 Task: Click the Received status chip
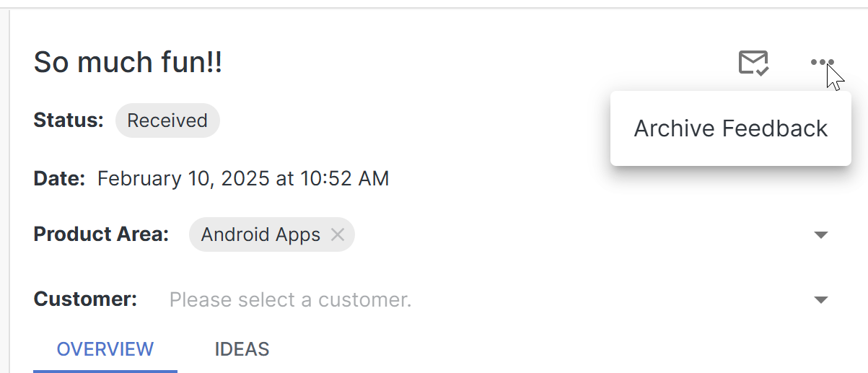(167, 120)
